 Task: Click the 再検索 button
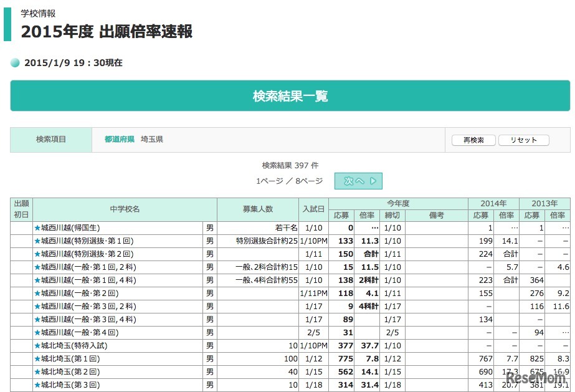point(473,140)
